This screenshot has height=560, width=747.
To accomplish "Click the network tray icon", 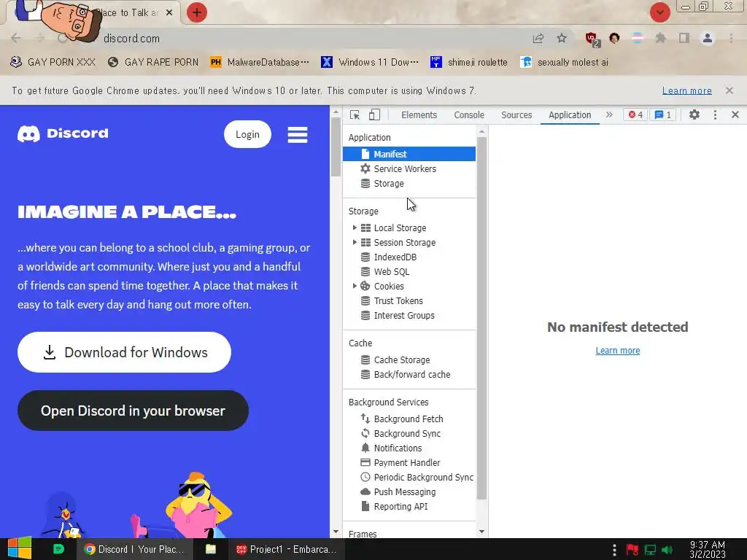I will (650, 550).
